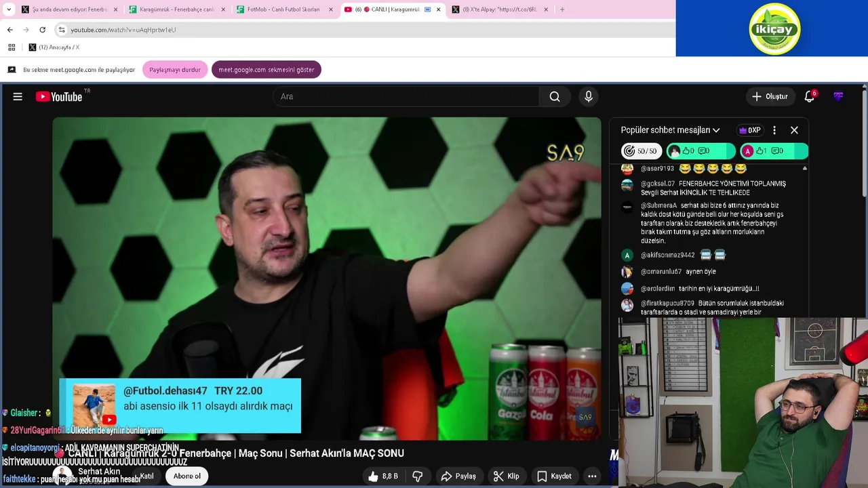Go forward with browser forward arrow
This screenshot has height=488, width=868.
point(26,30)
